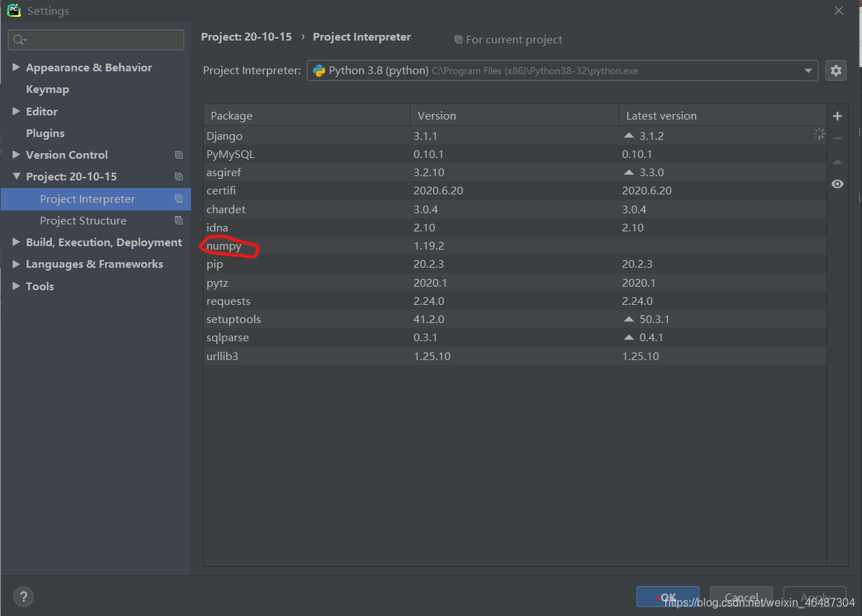The height and width of the screenshot is (616, 862).
Task: Select the chardet package row
Action: point(515,209)
